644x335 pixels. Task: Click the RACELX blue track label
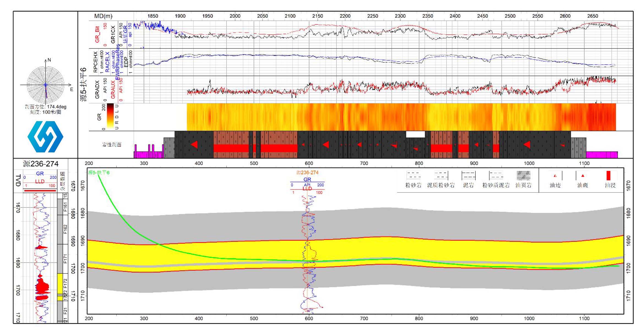107,62
